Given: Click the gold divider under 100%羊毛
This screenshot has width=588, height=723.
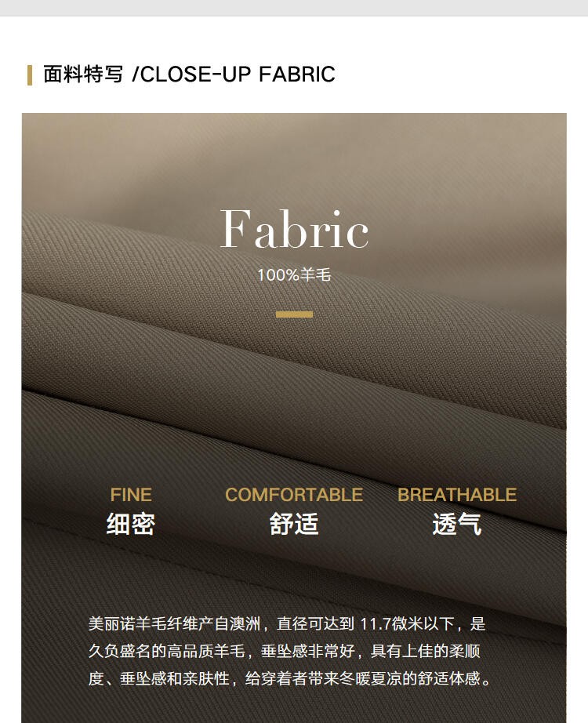Looking at the screenshot, I should 294,314.
